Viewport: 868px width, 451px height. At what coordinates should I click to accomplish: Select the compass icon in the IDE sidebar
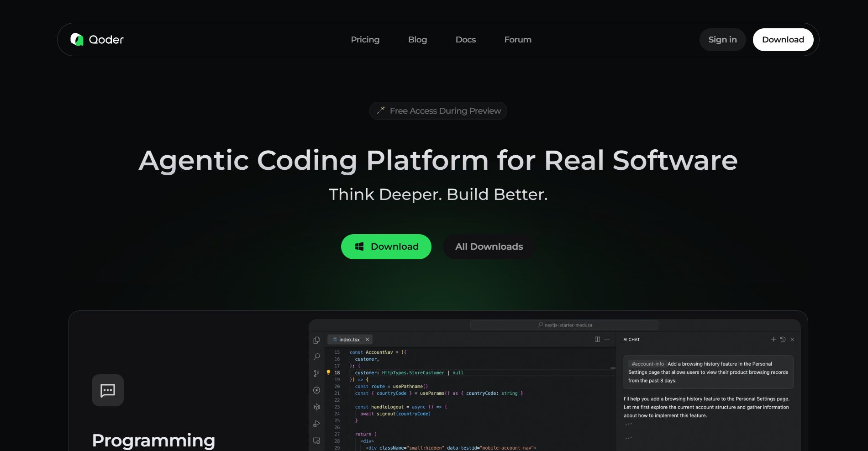tap(316, 390)
